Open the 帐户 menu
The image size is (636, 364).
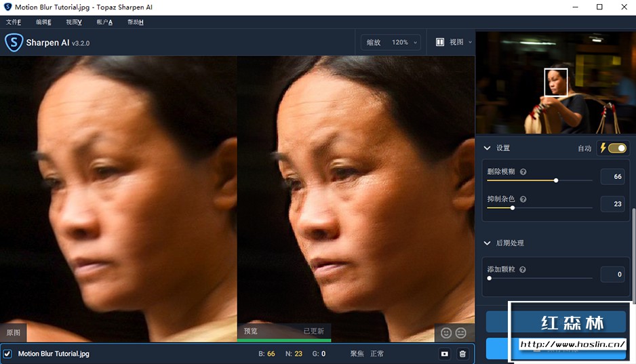pos(104,22)
